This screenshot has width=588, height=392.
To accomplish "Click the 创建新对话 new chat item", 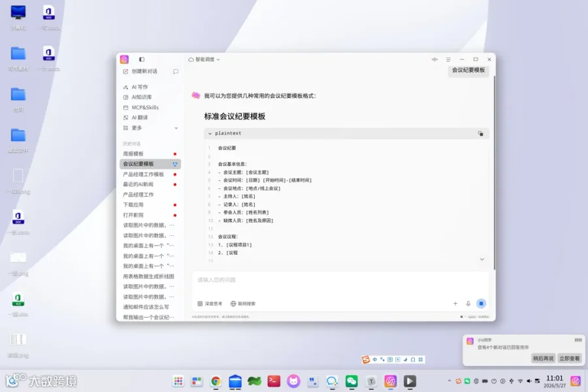I will click(x=140, y=71).
